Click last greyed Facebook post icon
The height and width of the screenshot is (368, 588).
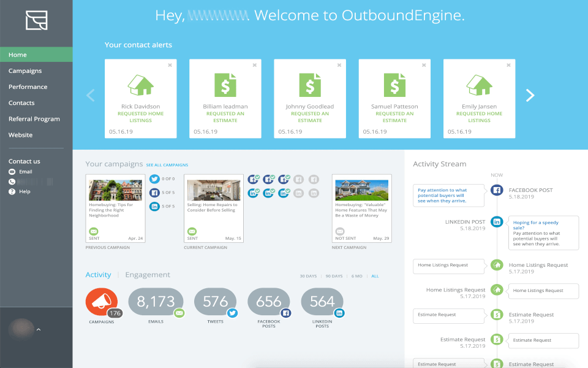point(314,180)
